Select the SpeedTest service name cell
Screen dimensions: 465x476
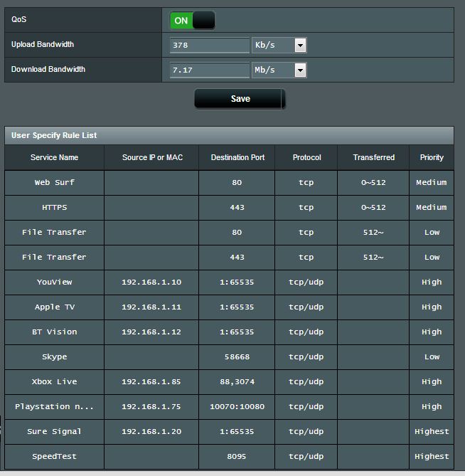[54, 456]
